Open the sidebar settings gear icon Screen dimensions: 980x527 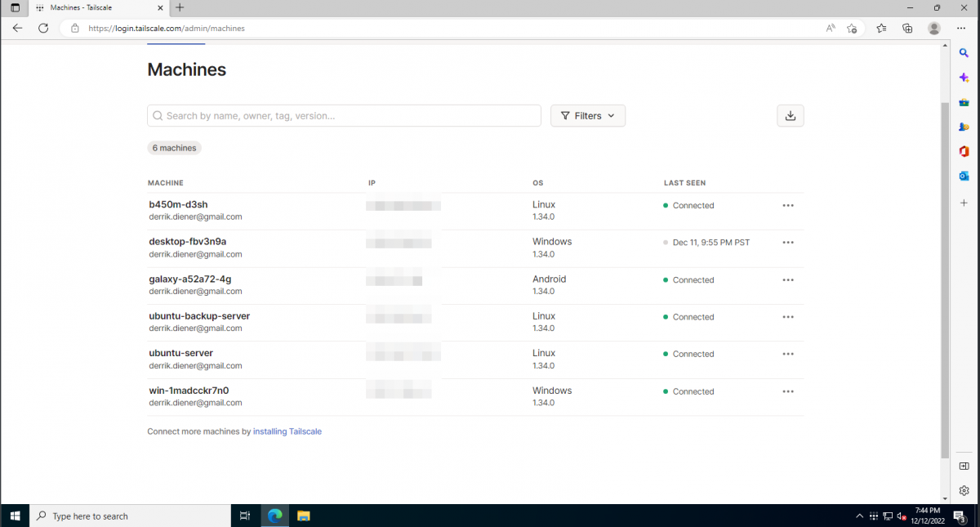pos(964,490)
